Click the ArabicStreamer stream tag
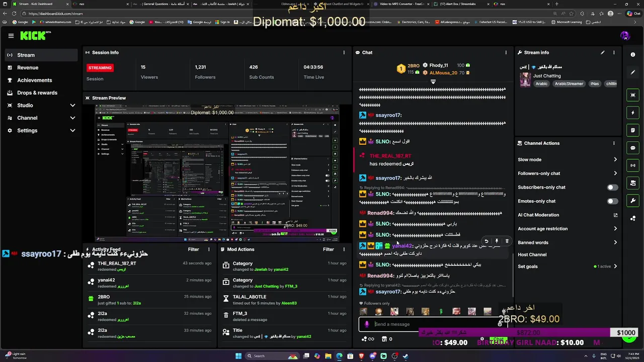This screenshot has width=644, height=362. pyautogui.click(x=569, y=84)
